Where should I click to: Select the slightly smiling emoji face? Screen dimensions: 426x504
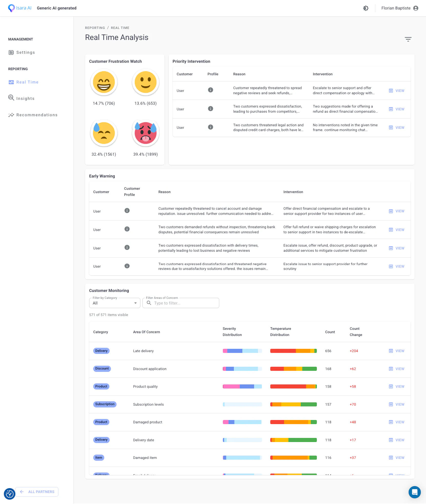[146, 82]
